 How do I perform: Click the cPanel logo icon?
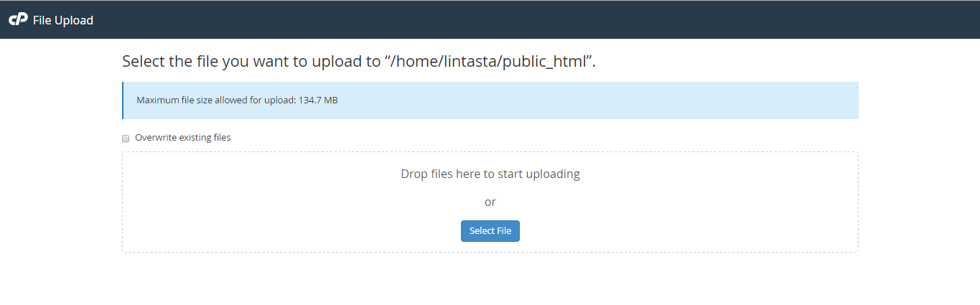18,20
